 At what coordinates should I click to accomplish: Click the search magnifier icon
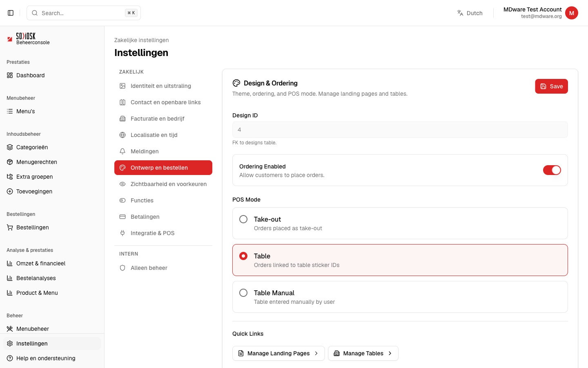[35, 13]
